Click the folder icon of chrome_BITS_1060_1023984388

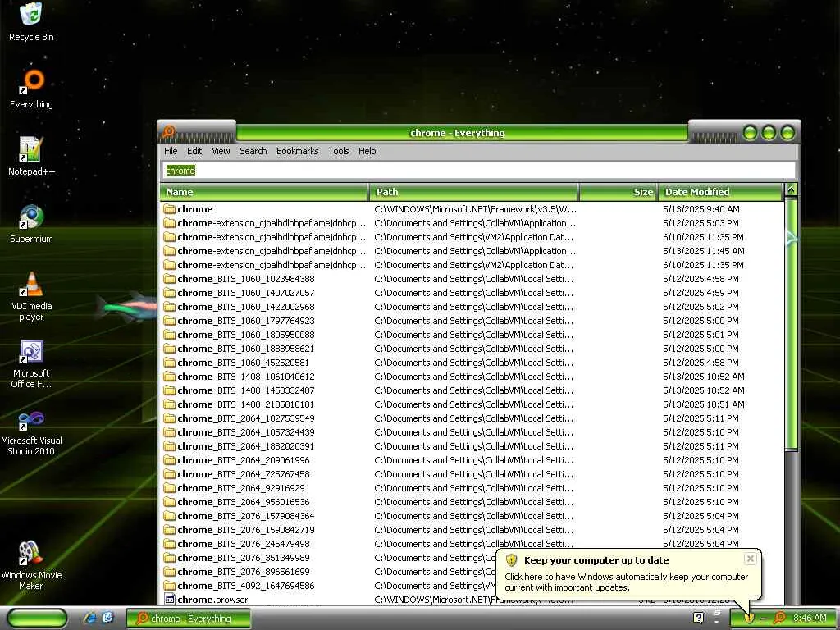[x=170, y=279]
